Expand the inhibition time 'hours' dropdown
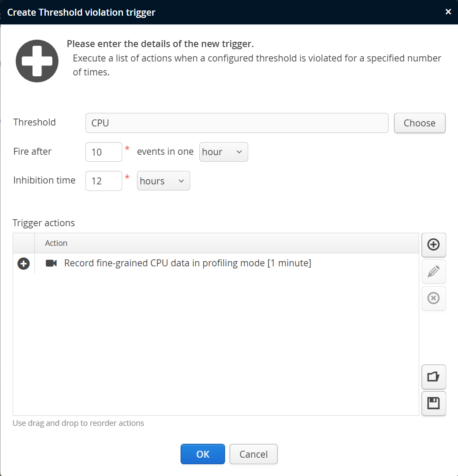Image resolution: width=458 pixels, height=476 pixels. 163,181
